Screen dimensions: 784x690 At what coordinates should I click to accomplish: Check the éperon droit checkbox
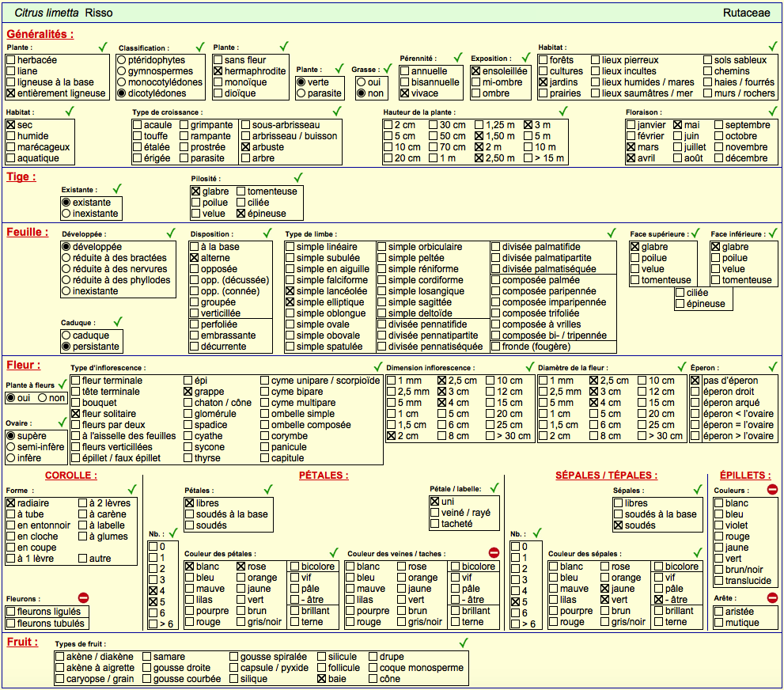(x=695, y=392)
